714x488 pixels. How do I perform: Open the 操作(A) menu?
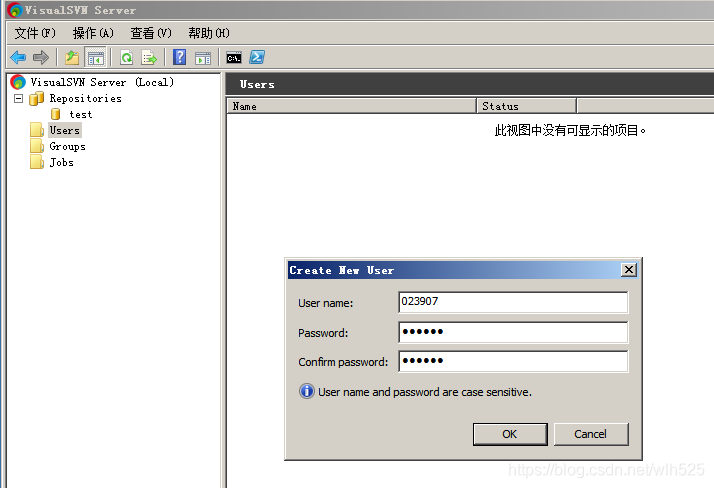coord(93,33)
